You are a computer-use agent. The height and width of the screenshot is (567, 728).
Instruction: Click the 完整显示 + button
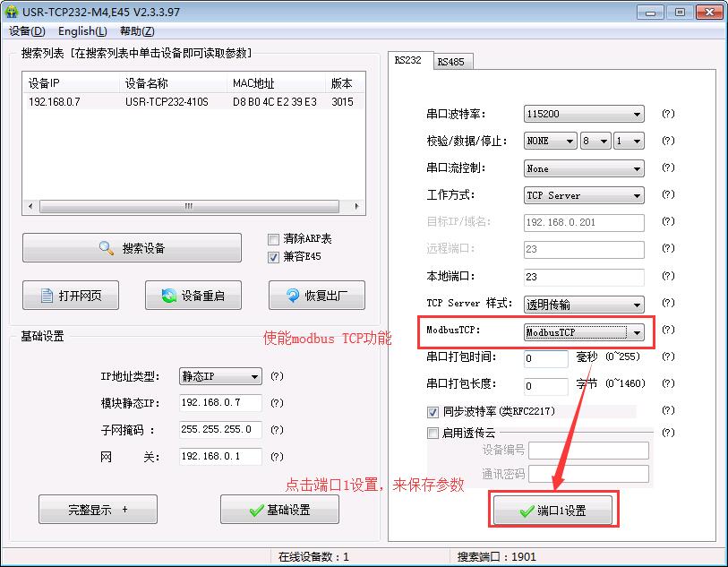point(98,510)
